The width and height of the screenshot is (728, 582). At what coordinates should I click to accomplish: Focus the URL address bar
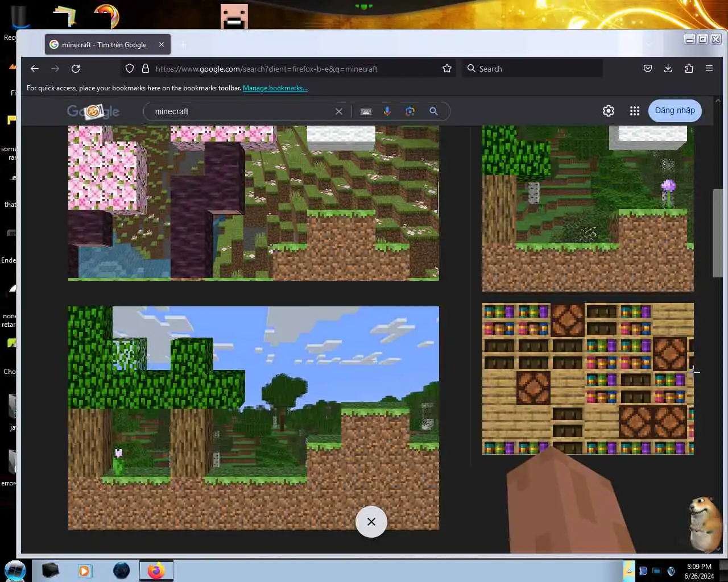pyautogui.click(x=288, y=69)
